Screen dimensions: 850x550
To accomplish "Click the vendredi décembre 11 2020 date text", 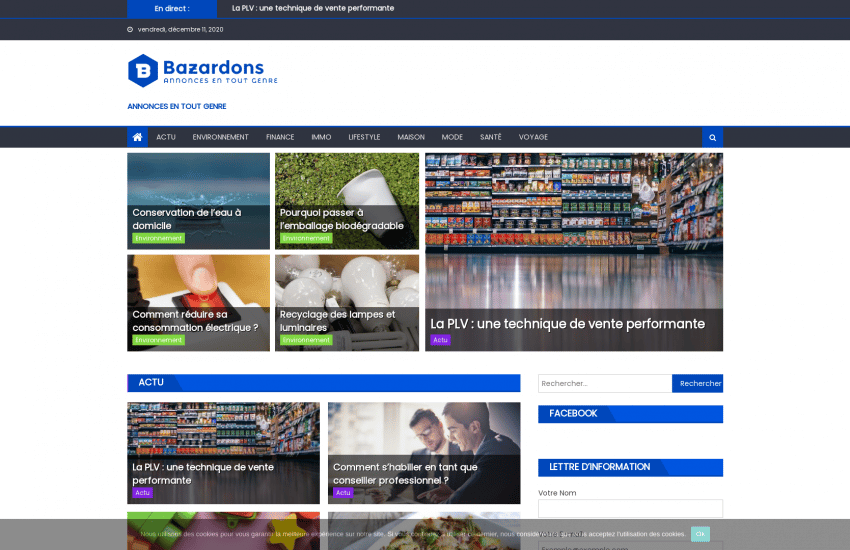I will pos(181,30).
